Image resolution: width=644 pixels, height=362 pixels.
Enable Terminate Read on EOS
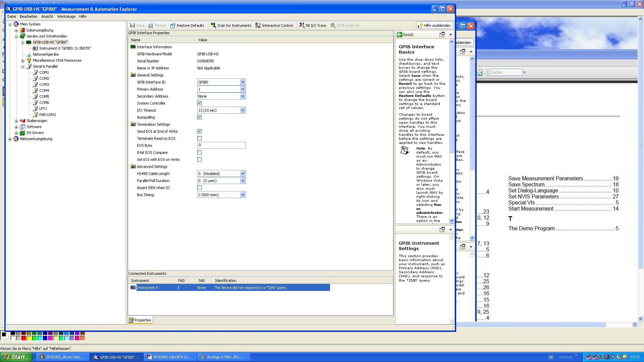pos(200,138)
